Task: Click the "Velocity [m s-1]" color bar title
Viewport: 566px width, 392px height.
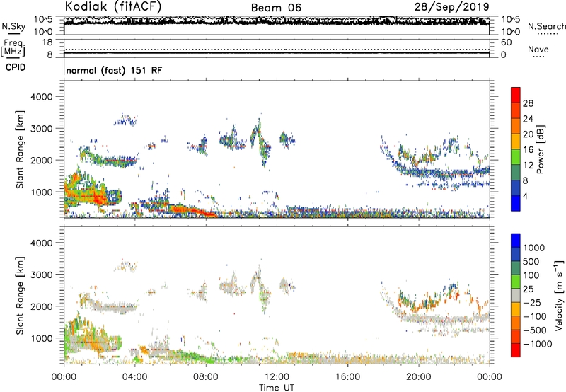Action: pos(559,295)
